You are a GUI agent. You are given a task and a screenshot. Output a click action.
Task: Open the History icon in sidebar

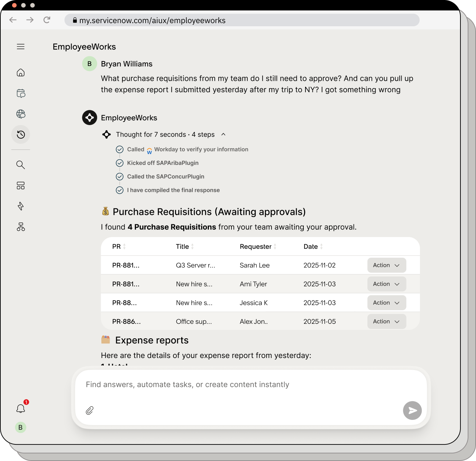(21, 134)
